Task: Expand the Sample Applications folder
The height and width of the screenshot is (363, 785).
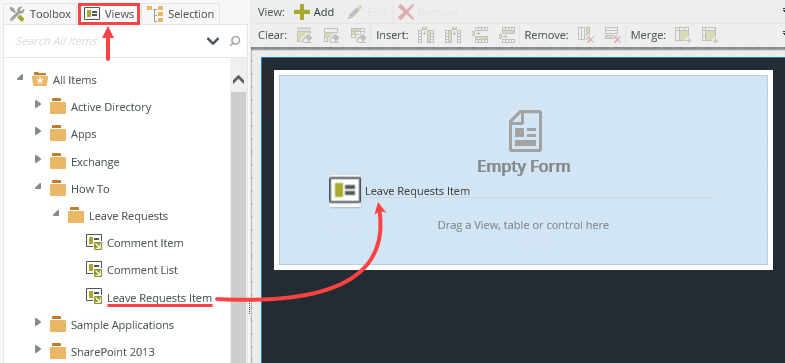Action: tap(38, 322)
